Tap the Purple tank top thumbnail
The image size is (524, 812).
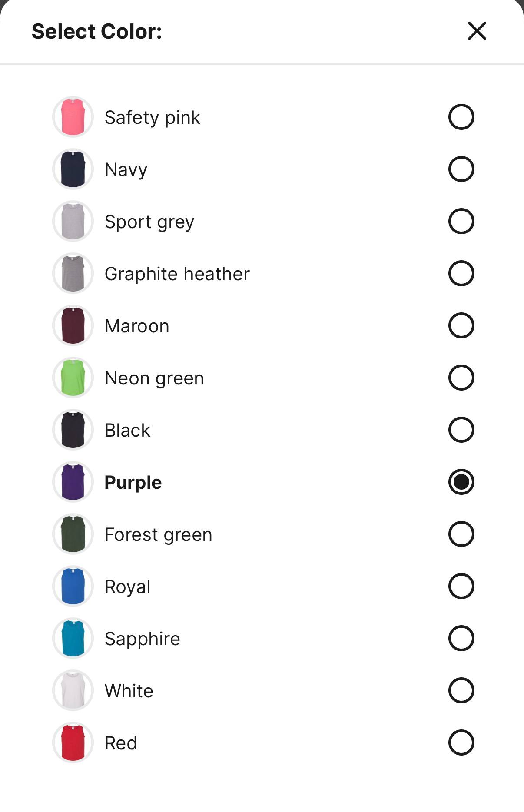point(73,482)
